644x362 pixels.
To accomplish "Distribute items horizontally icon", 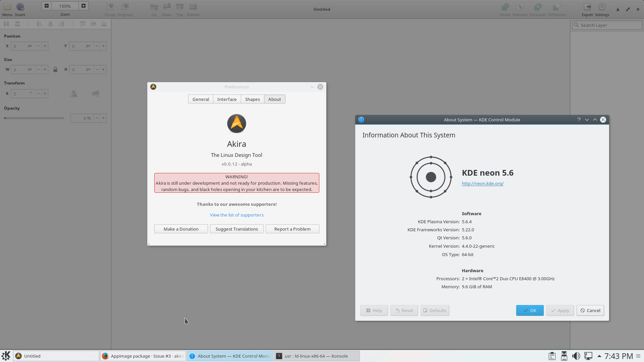I will [6, 24].
